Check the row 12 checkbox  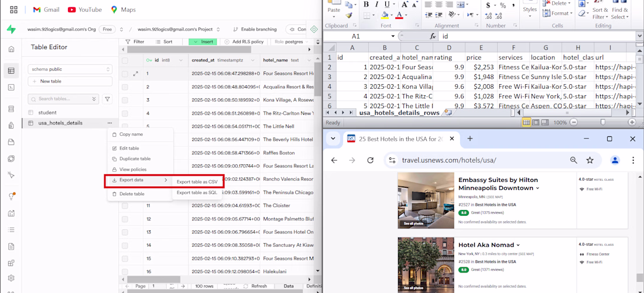click(x=125, y=219)
